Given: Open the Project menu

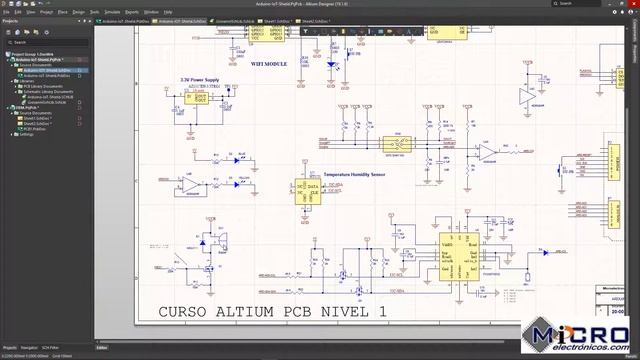Looking at the screenshot, I should click(x=46, y=12).
